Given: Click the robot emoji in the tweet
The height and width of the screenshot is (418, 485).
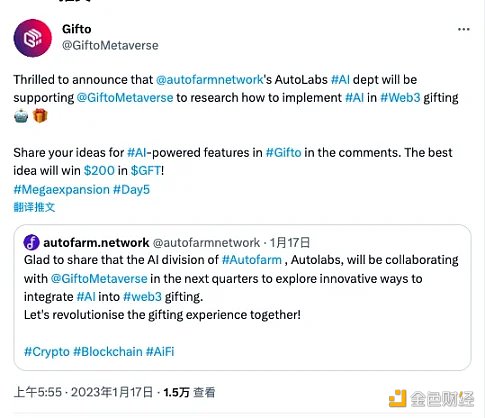Looking at the screenshot, I should (x=21, y=116).
